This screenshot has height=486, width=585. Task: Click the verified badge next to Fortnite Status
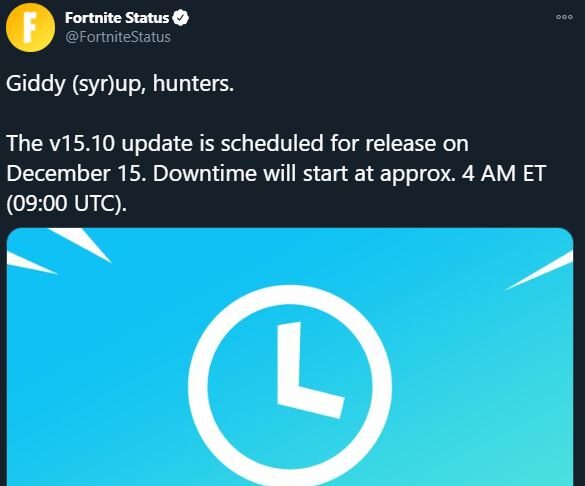[181, 18]
